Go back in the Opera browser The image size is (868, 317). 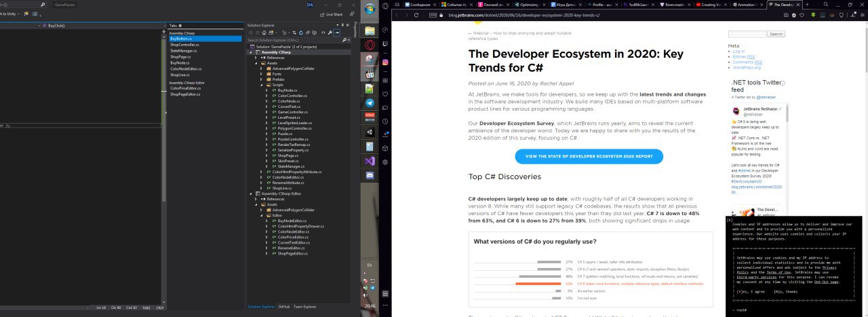[397, 15]
